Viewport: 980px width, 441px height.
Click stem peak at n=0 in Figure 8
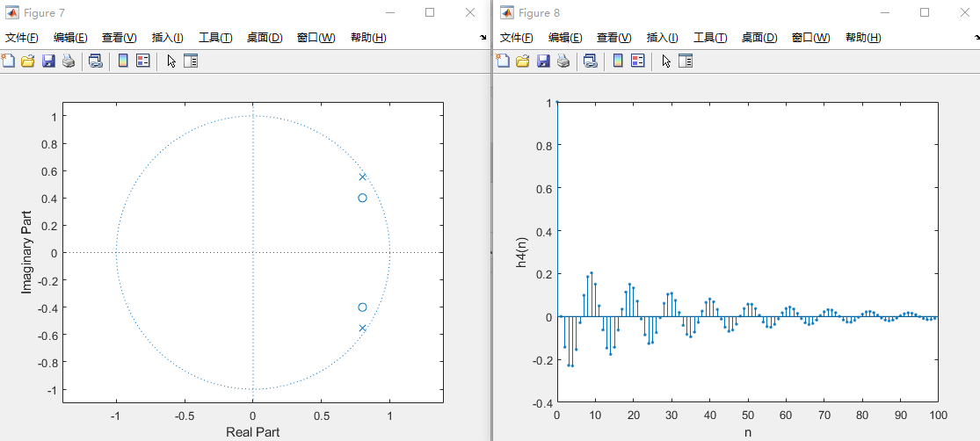pyautogui.click(x=557, y=103)
